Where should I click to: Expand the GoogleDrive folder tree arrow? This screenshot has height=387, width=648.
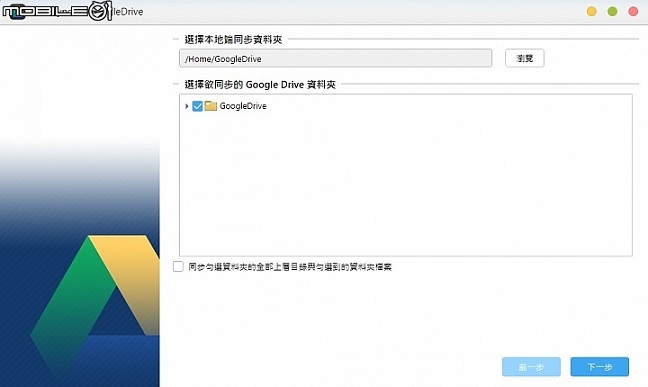186,106
